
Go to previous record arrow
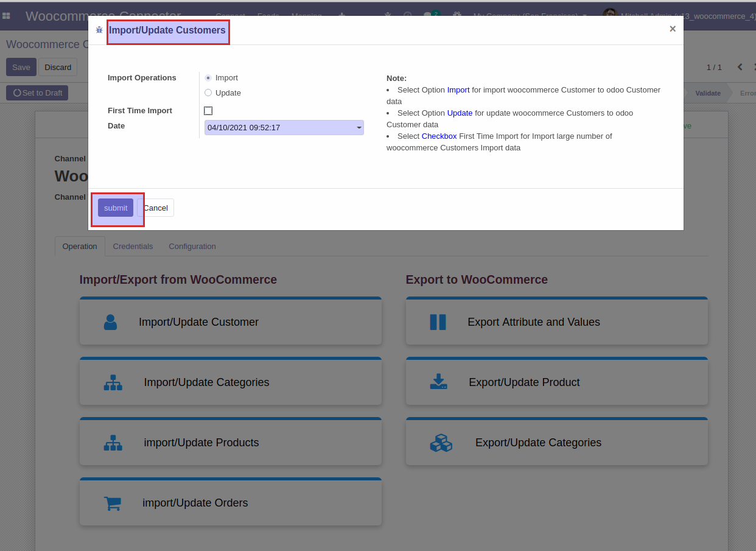[740, 67]
